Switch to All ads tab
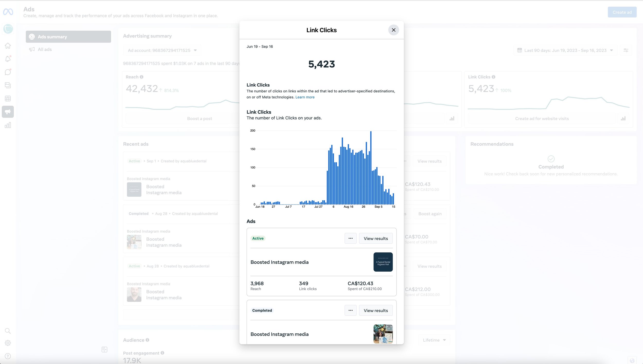This screenshot has height=364, width=643. [x=44, y=49]
